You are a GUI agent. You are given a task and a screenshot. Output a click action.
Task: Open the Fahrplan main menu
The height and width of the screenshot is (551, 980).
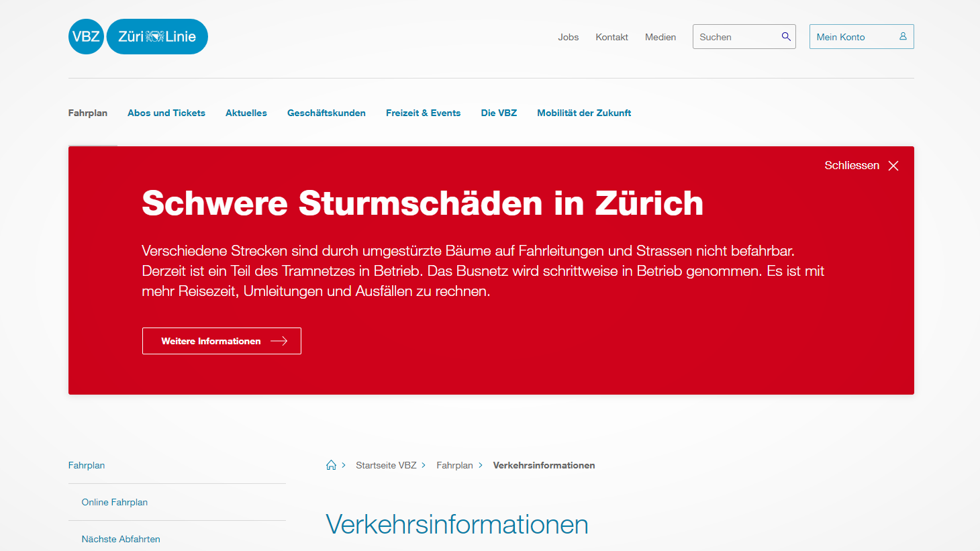click(x=88, y=113)
